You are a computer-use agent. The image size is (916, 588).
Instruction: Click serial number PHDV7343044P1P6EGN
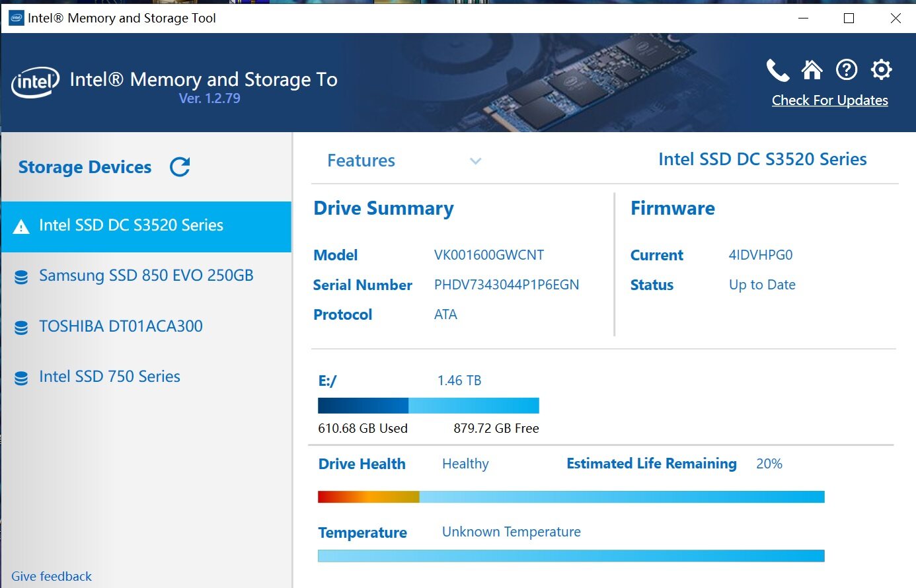506,285
